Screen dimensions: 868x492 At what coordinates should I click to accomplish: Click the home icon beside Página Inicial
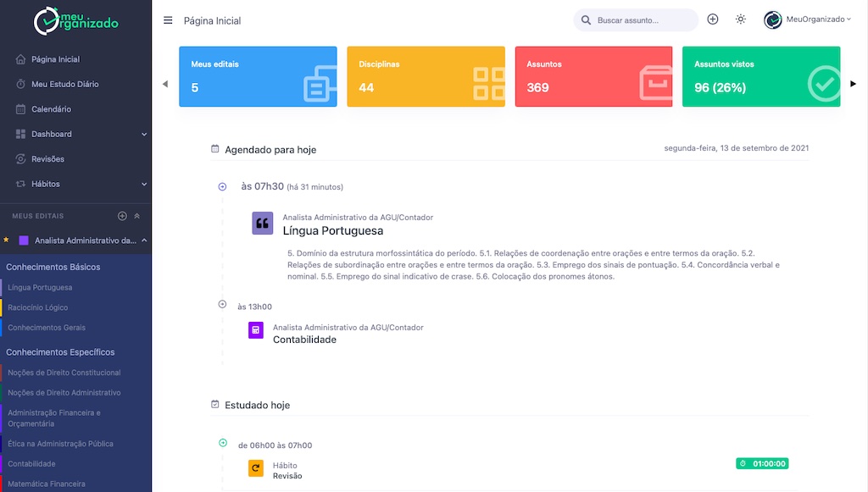coord(20,59)
